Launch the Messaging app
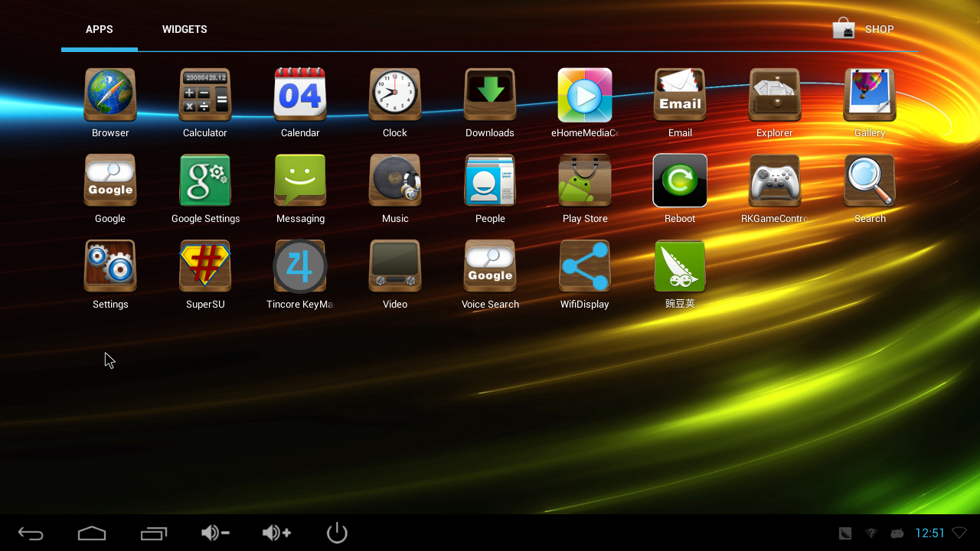Screen dimensions: 980x551 [x=300, y=181]
